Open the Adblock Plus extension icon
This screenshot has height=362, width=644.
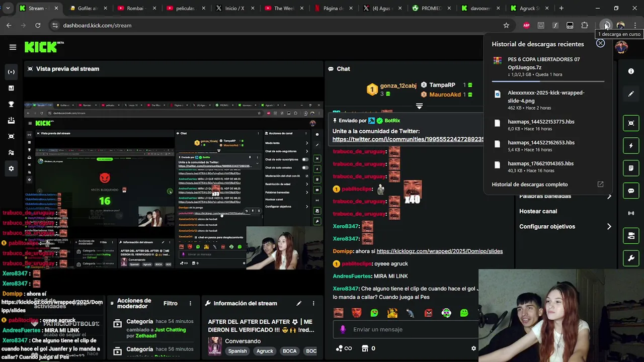pos(526,25)
